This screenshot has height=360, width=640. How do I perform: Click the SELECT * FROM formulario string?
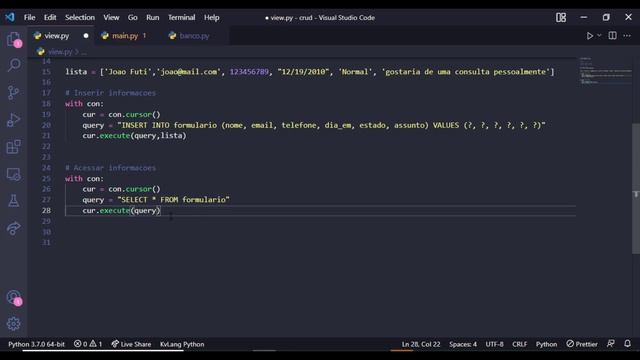pos(173,200)
